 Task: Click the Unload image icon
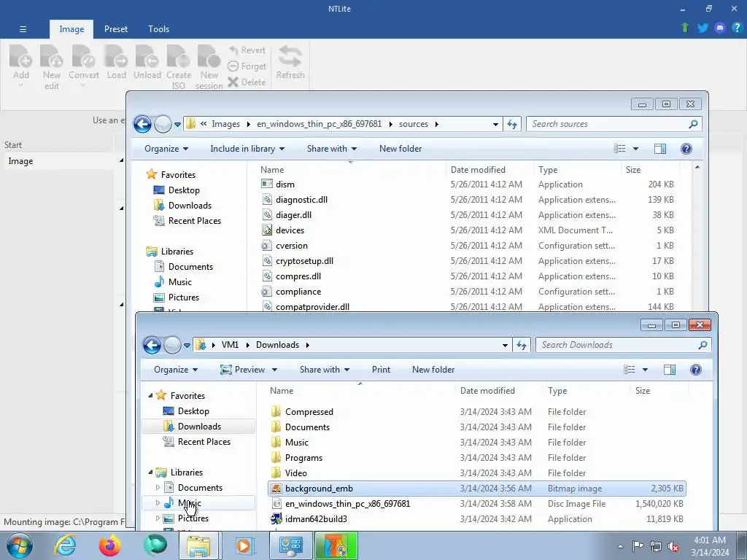point(147,56)
